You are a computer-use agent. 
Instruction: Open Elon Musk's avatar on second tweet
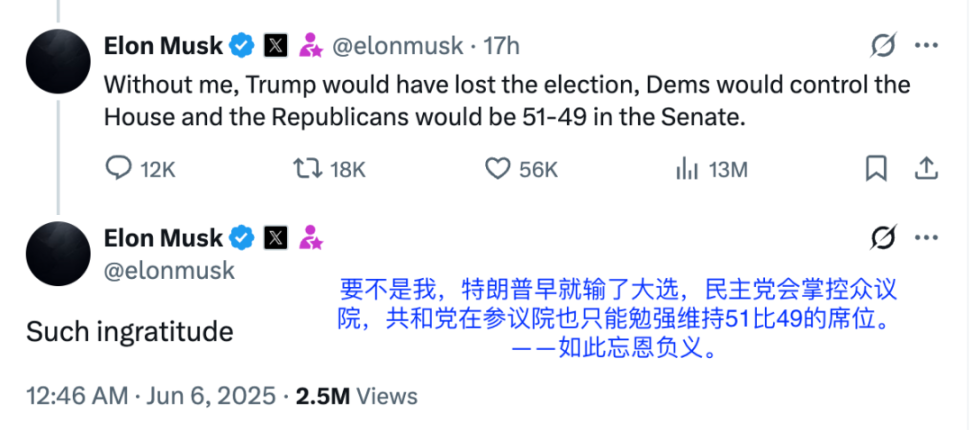[x=58, y=253]
